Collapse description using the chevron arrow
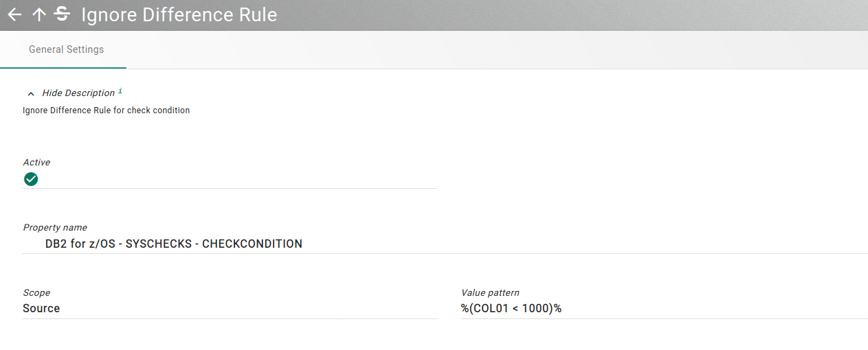 click(x=31, y=93)
